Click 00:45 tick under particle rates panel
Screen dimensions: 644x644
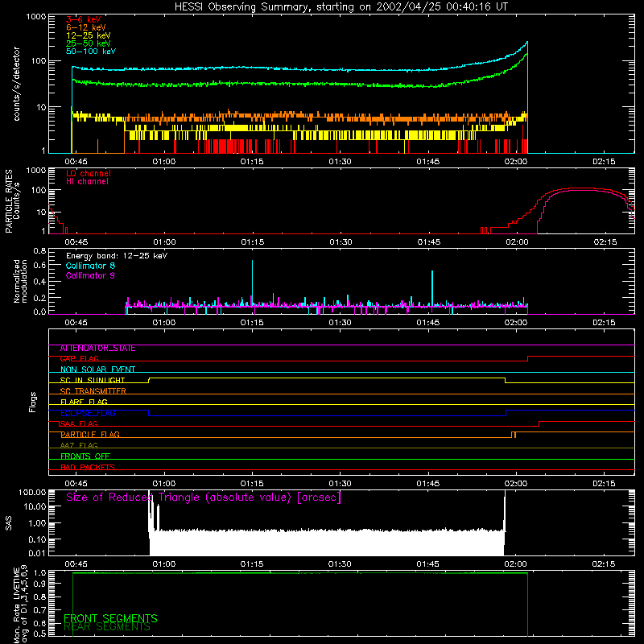[x=76, y=242]
